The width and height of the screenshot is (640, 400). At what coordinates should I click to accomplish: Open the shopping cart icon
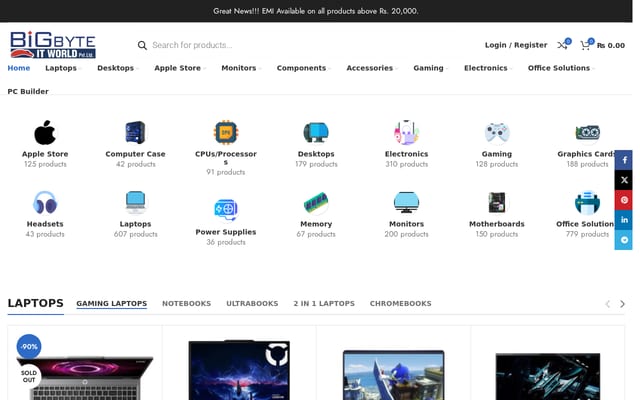pos(585,45)
